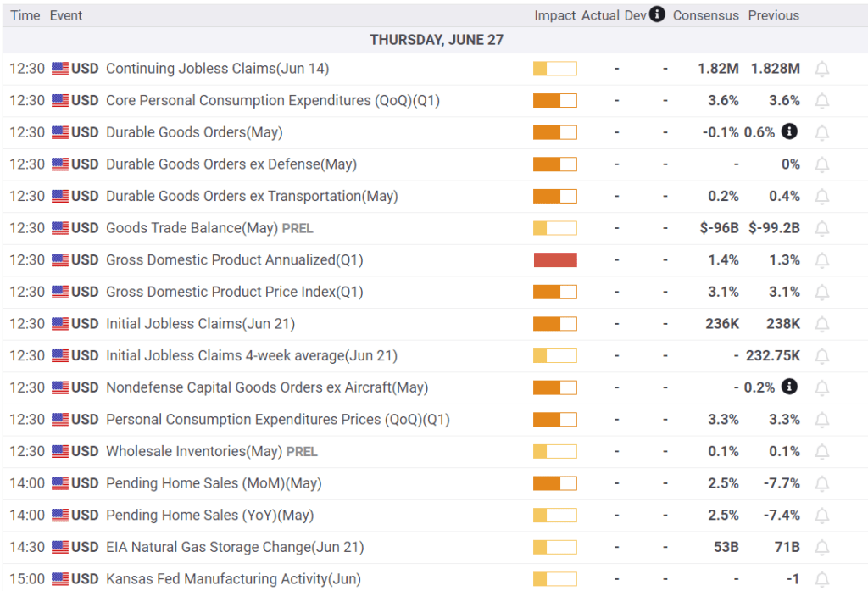This screenshot has height=591, width=868.
Task: Set alert bell for Continuing Jobless Claims
Action: (x=822, y=70)
